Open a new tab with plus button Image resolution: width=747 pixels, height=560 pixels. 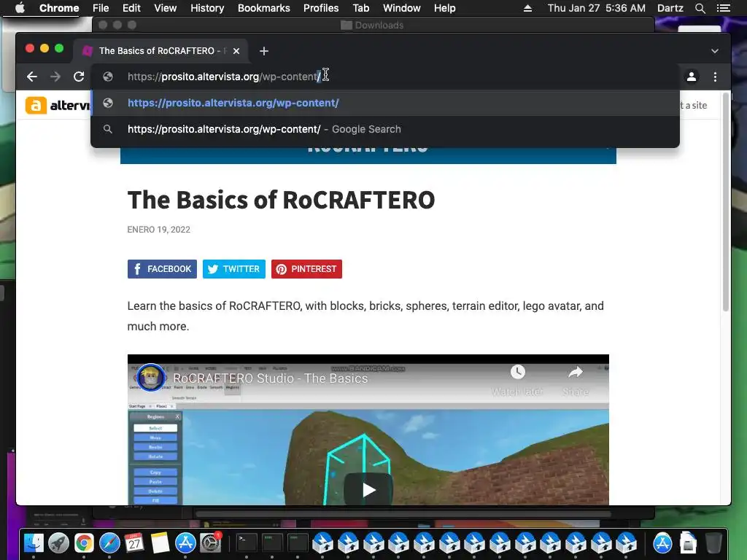coord(264,51)
